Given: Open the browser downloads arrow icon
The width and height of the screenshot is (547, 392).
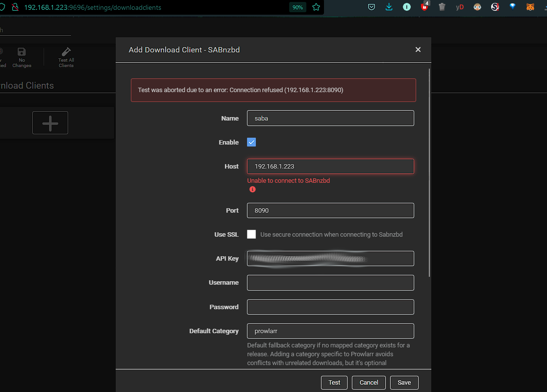Looking at the screenshot, I should pyautogui.click(x=389, y=7).
